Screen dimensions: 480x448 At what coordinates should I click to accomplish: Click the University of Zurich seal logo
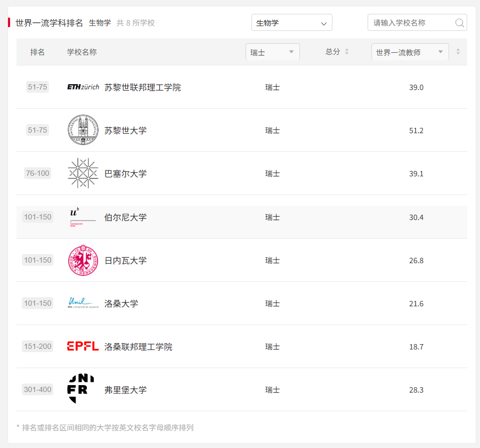tap(83, 130)
